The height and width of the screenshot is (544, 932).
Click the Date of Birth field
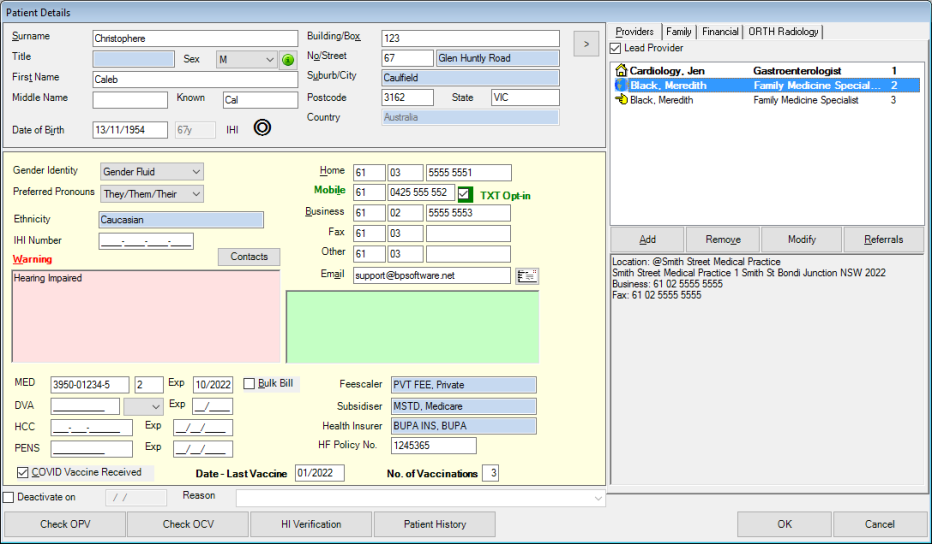tap(130, 130)
